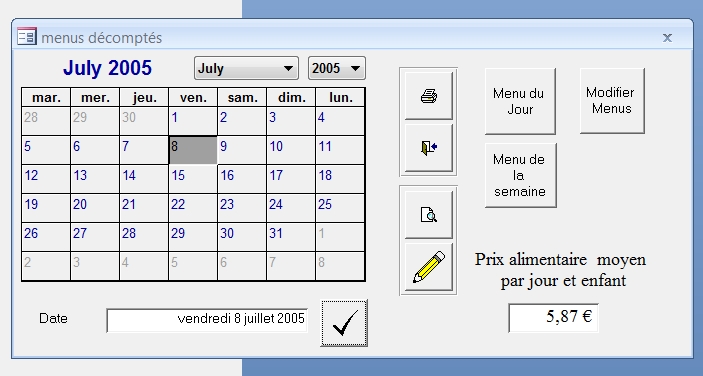Select July 19 in the calendar

coord(46,208)
